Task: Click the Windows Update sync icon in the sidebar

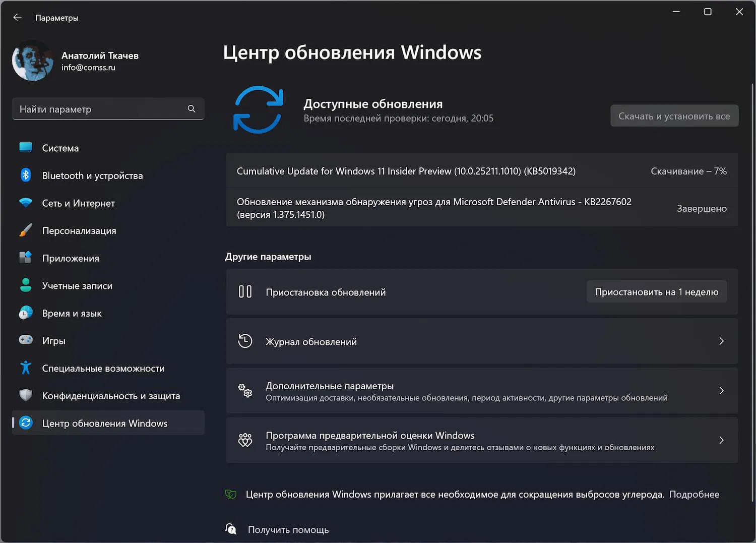Action: [26, 423]
